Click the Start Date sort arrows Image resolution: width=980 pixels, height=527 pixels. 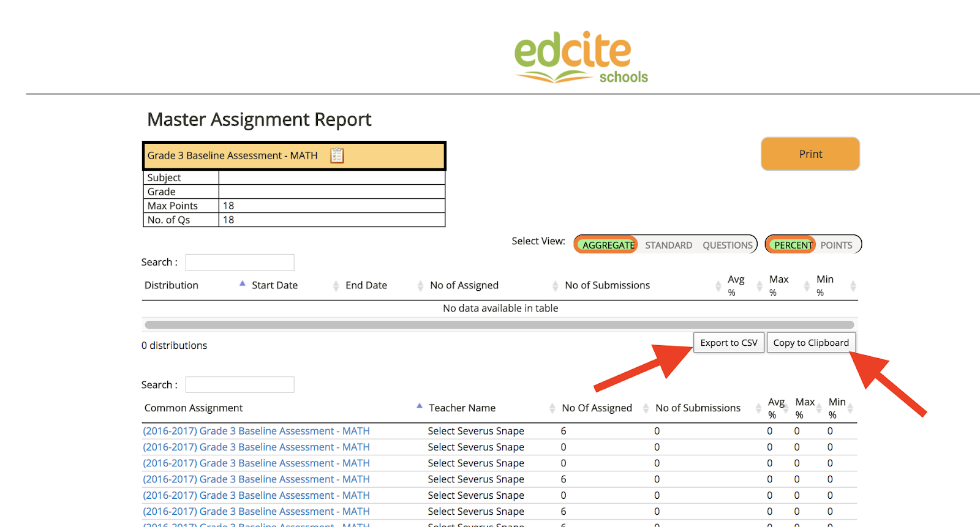[336, 286]
